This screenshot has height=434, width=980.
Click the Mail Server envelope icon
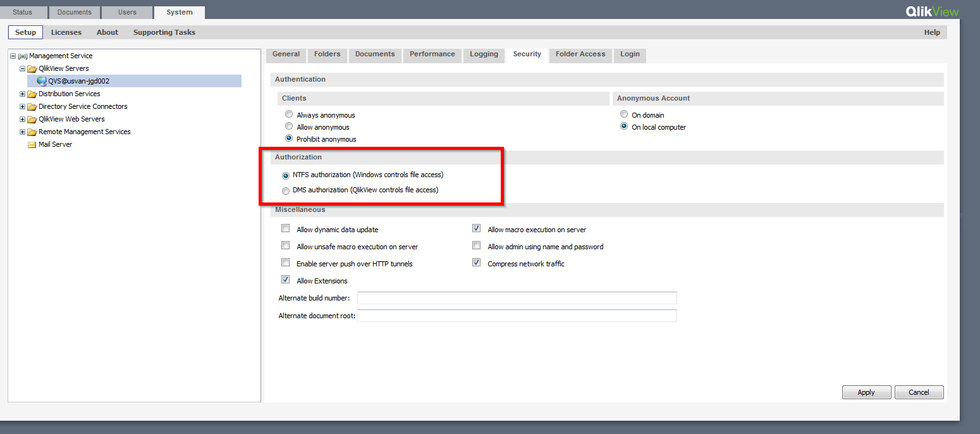[32, 144]
